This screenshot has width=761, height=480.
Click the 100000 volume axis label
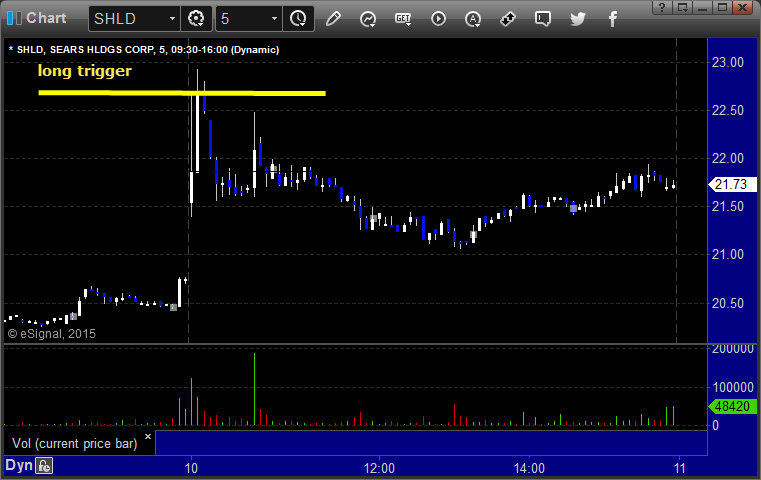pyautogui.click(x=732, y=387)
